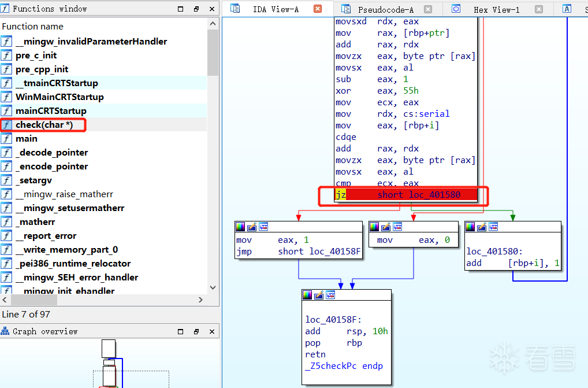Click the function list horizontal scrollbar thumb
588x388 pixels.
click(34, 300)
